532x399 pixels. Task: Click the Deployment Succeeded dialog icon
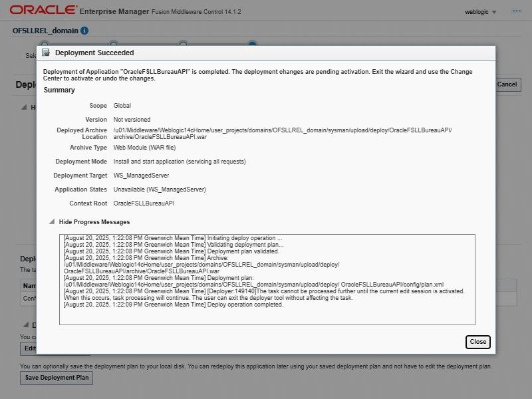(46, 53)
